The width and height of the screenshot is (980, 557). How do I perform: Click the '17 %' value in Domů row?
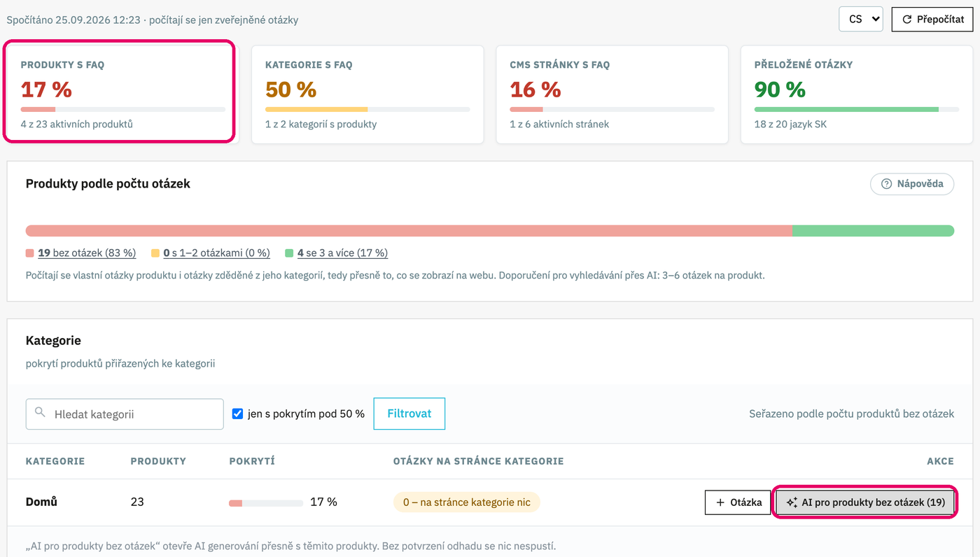click(323, 502)
